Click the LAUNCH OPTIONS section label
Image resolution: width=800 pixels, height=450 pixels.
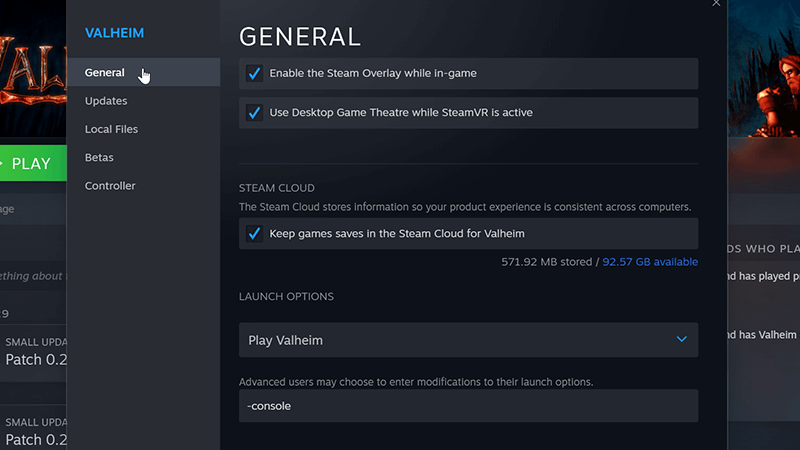point(286,296)
